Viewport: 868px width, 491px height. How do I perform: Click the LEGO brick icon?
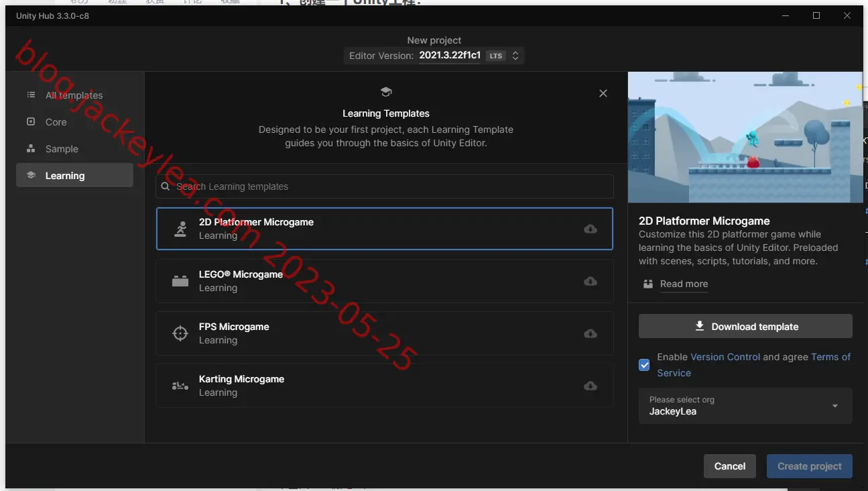[180, 281]
